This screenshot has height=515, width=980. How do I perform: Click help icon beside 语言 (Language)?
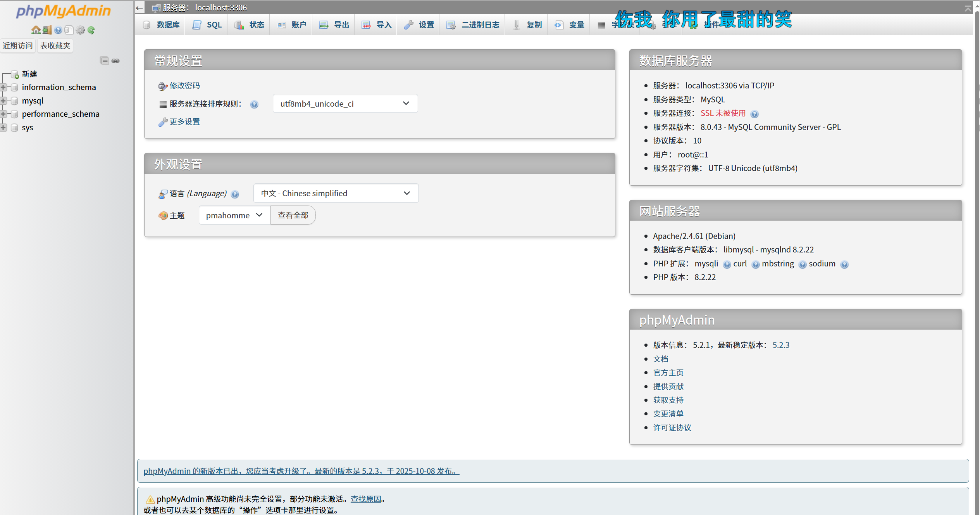point(235,194)
